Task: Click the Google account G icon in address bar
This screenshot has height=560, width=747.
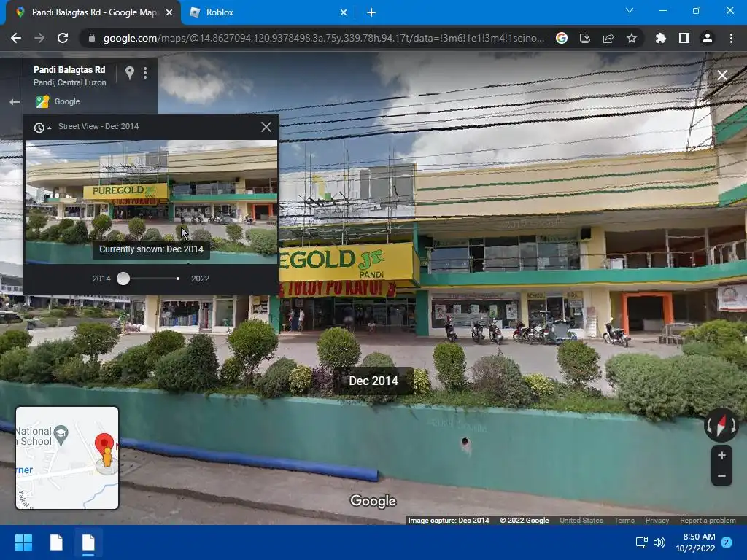Action: point(562,38)
